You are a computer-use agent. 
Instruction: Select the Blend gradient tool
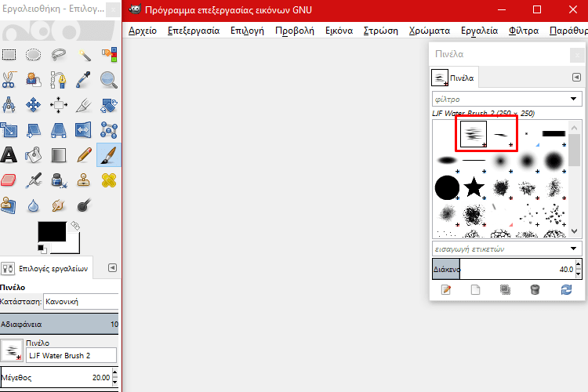(59, 155)
